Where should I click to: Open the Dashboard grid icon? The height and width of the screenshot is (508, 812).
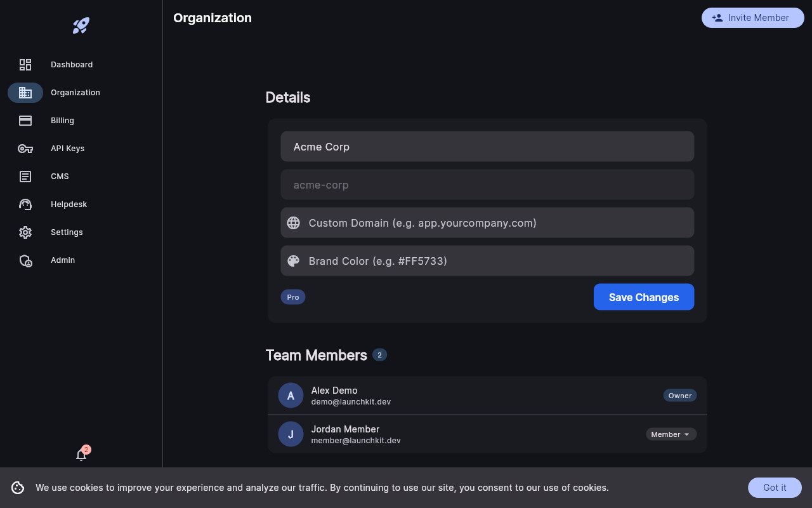point(25,65)
